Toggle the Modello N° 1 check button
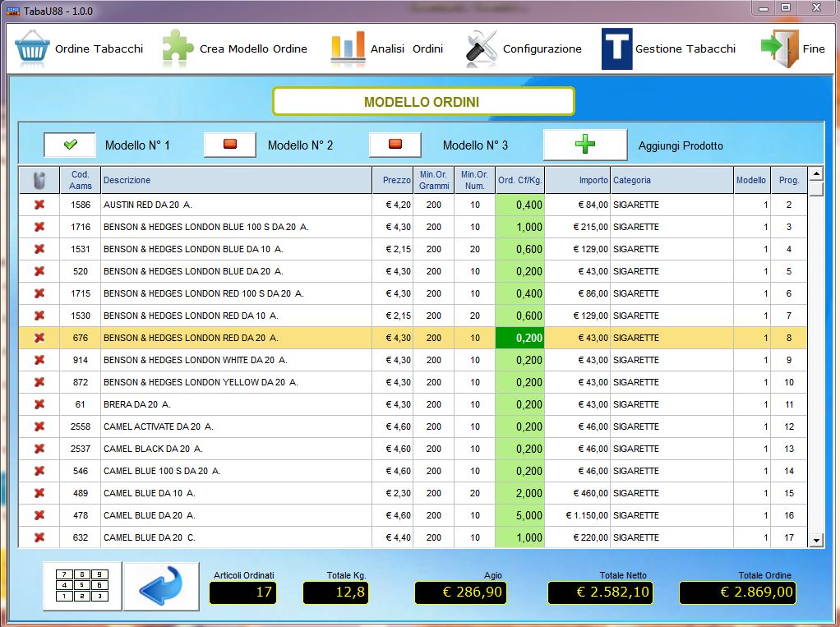Image resolution: width=840 pixels, height=627 pixels. pyautogui.click(x=70, y=145)
